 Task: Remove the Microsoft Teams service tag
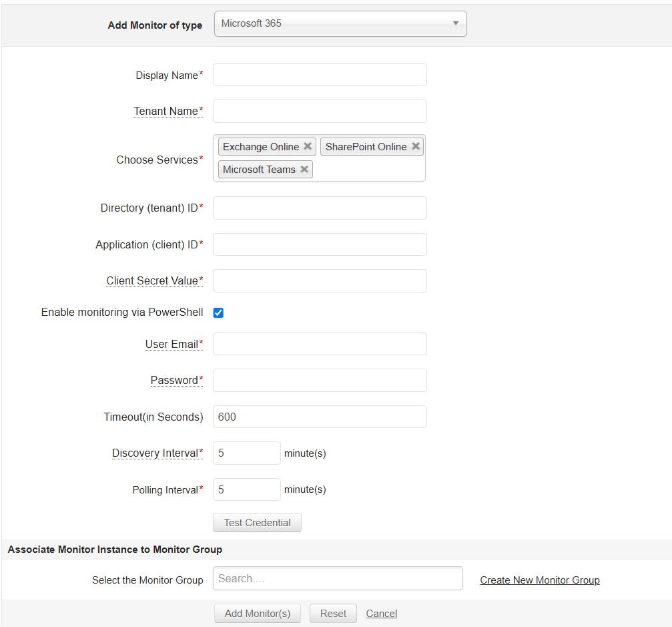pos(304,169)
